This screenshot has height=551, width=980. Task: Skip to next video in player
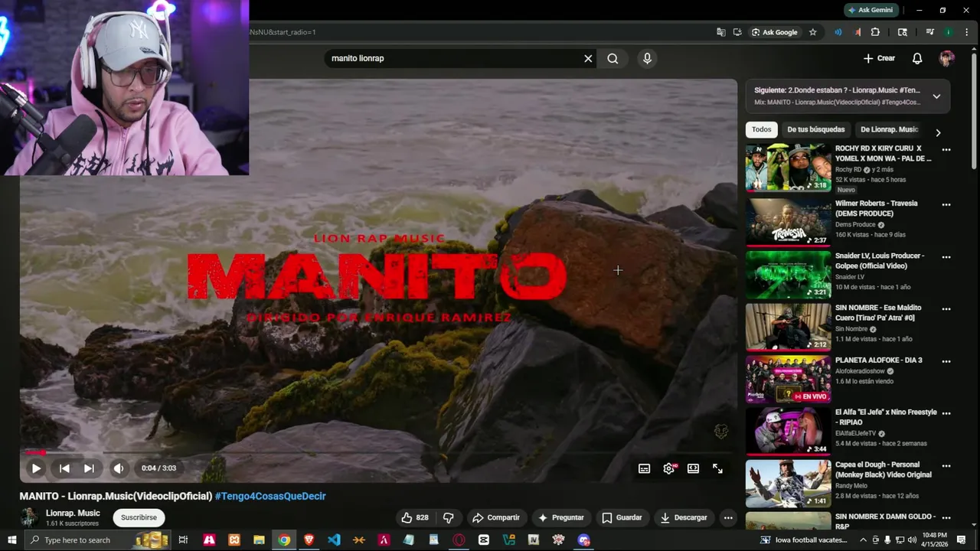89,468
